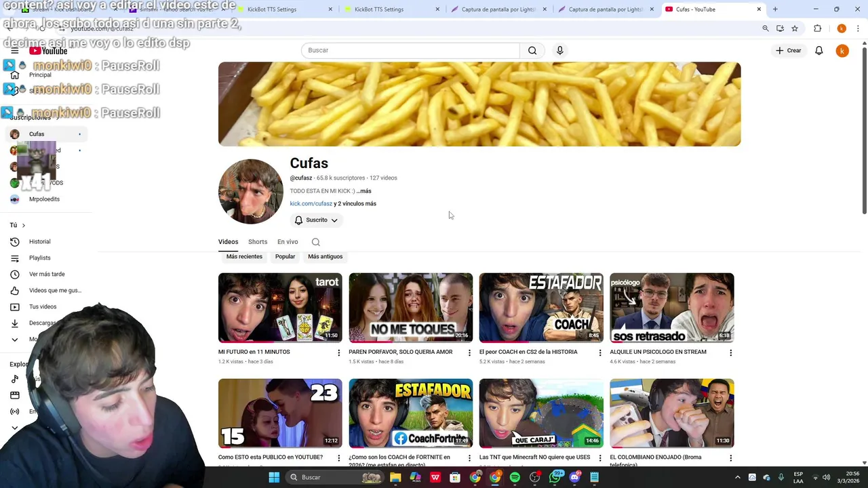Image resolution: width=868 pixels, height=488 pixels.
Task: Open the YouTube account avatar menu
Action: (842, 50)
